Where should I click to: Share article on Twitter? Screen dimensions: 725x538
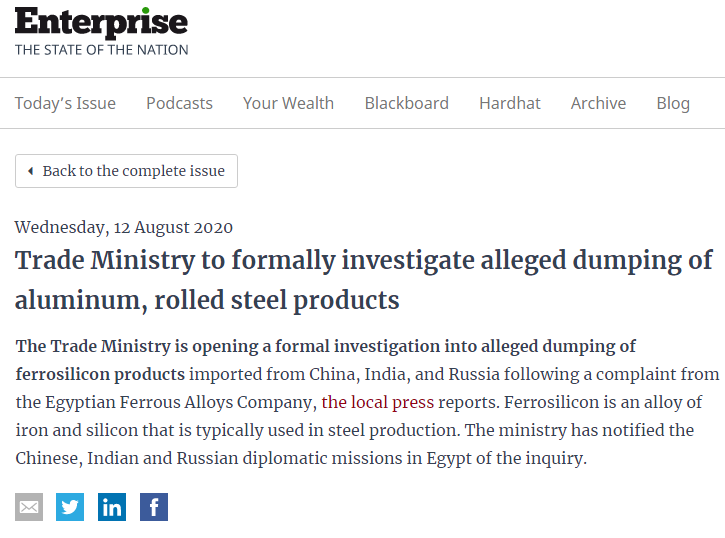(x=70, y=507)
